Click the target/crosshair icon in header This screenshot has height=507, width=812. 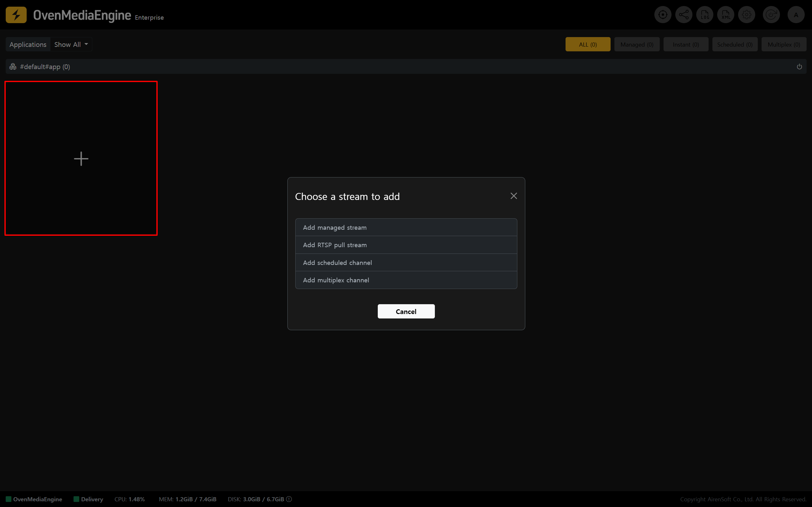662,15
